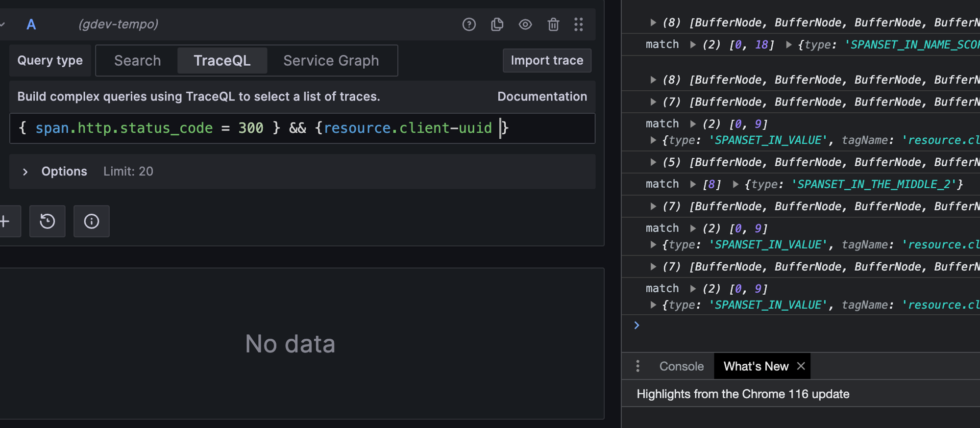Expand the Options section

[25, 172]
